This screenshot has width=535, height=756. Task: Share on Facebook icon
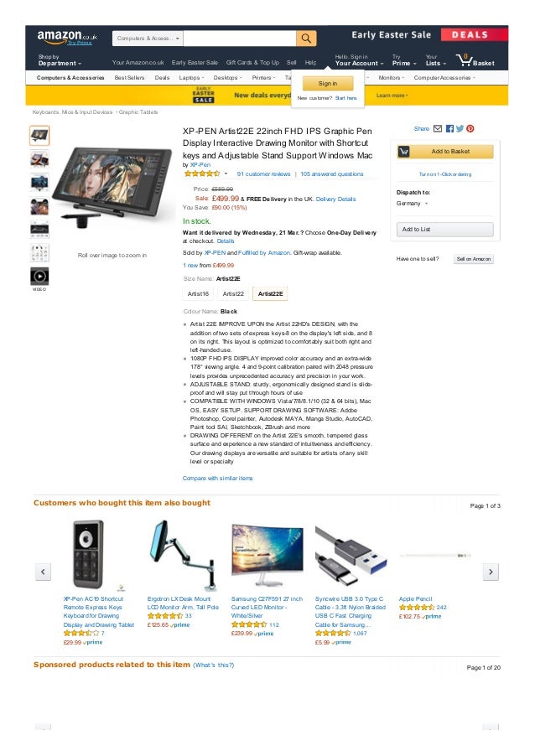[449, 129]
